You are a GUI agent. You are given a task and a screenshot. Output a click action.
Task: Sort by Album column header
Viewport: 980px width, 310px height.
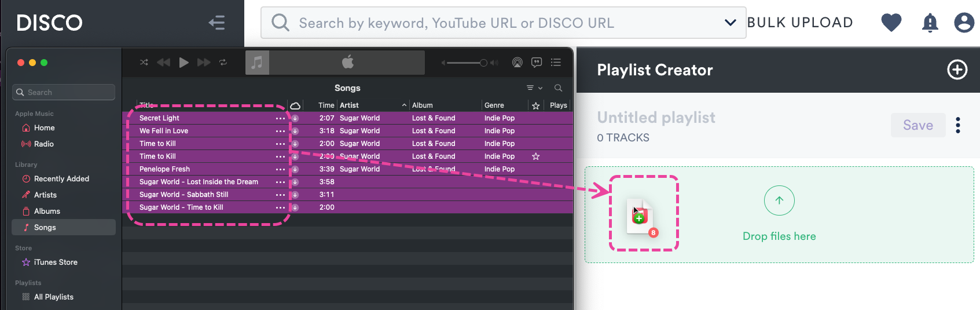423,105
